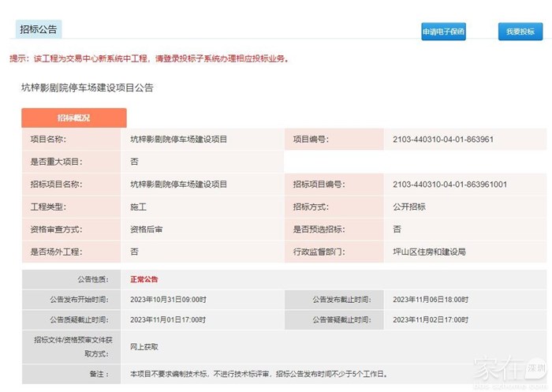Click 坪山区住房和建设局 supervision department

[429, 252]
